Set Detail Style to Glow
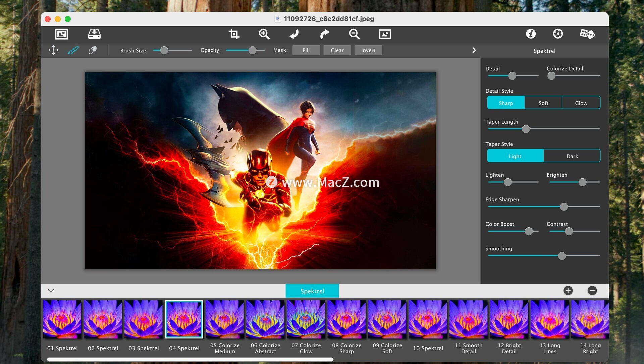This screenshot has height=364, width=644. 581,103
